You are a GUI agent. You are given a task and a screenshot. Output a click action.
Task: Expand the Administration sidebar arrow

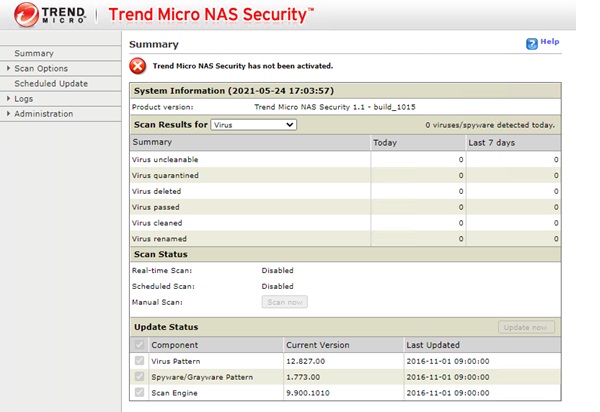click(8, 114)
